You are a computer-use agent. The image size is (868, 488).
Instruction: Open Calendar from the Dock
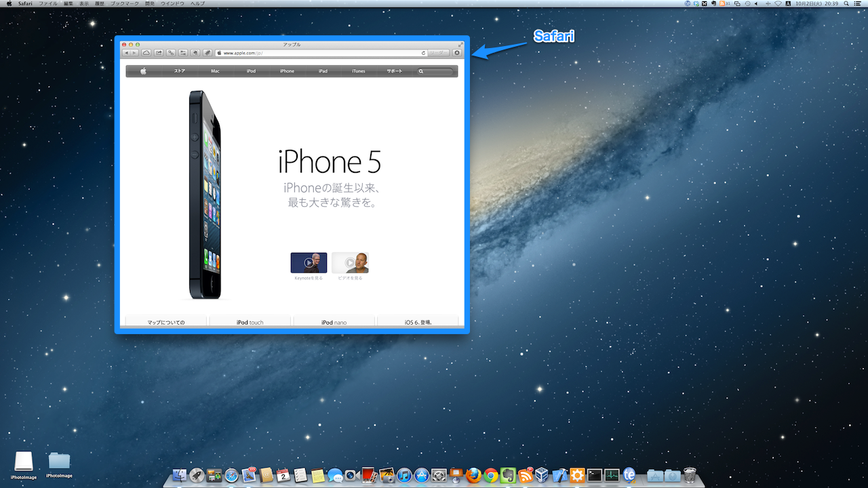(x=283, y=475)
